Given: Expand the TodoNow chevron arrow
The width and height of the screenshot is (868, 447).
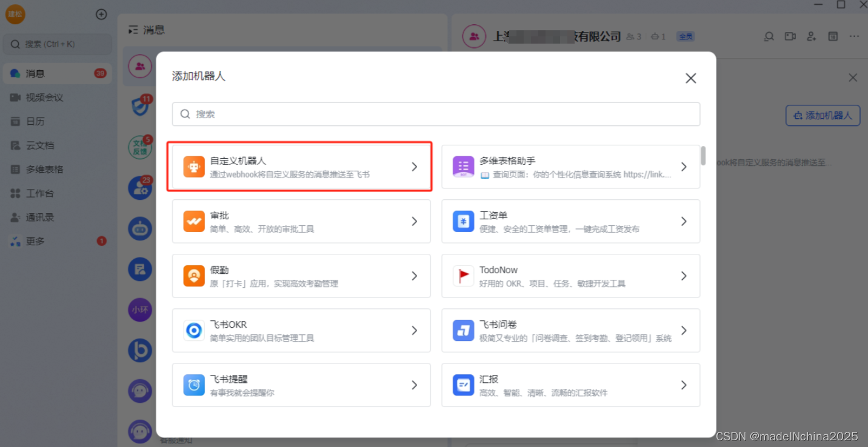Looking at the screenshot, I should (x=684, y=276).
